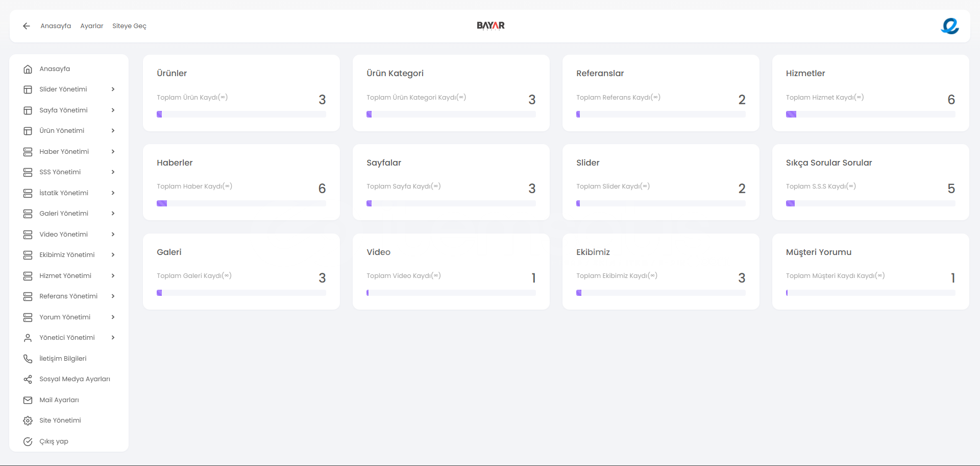Click the envelope icon for Mail Ayarları
This screenshot has height=466, width=980.
pos(28,400)
